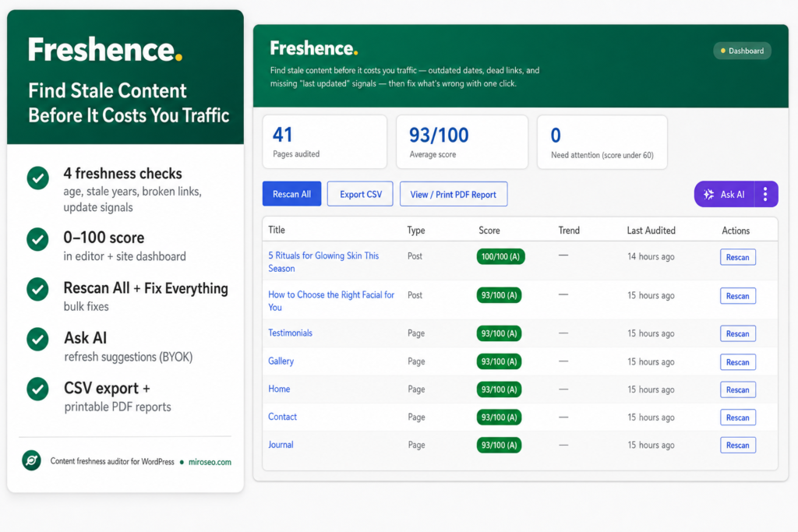
Task: Click the Freshence logo in dashboard header
Action: 313,48
